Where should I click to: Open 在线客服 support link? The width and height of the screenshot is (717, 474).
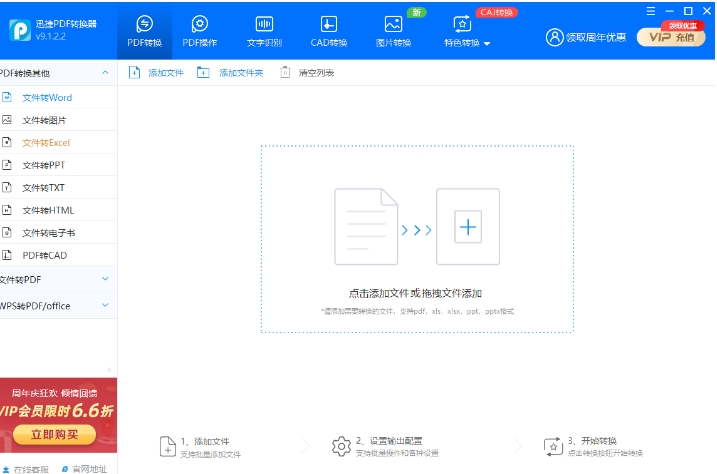point(26,469)
